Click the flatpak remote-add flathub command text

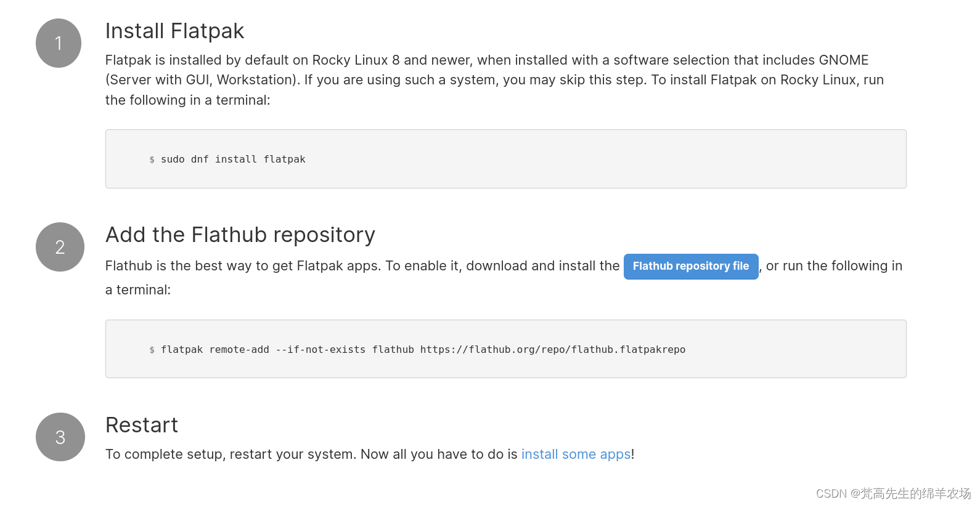coord(423,350)
